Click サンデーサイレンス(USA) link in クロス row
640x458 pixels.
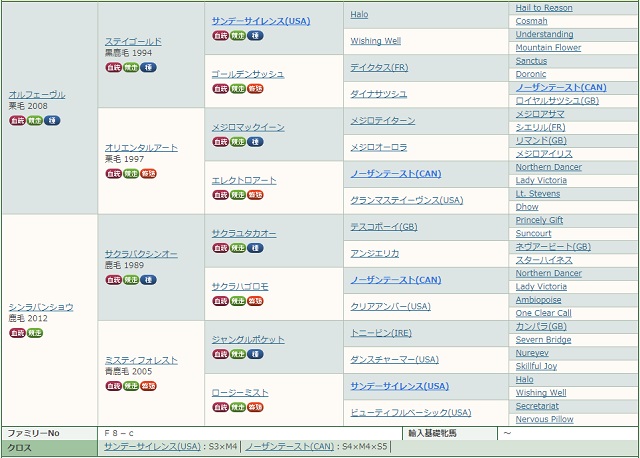point(152,447)
